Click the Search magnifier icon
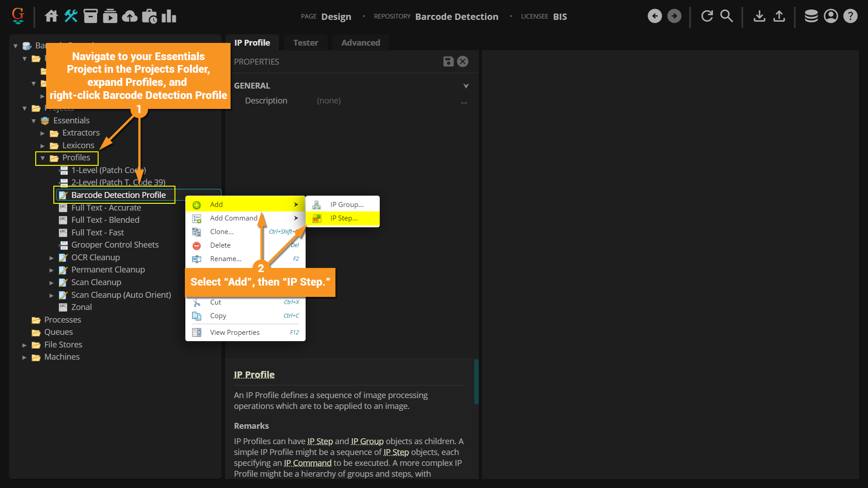868x488 pixels. 726,16
